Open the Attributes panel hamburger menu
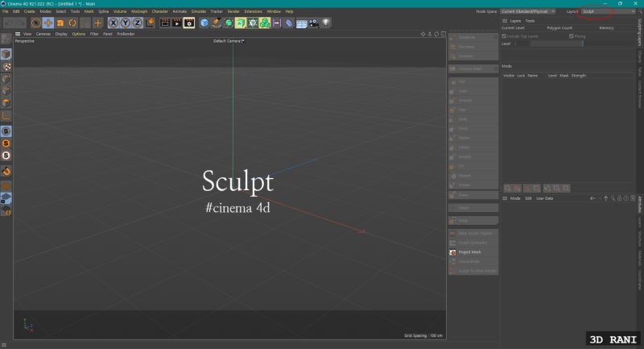This screenshot has height=349, width=644. (x=505, y=198)
